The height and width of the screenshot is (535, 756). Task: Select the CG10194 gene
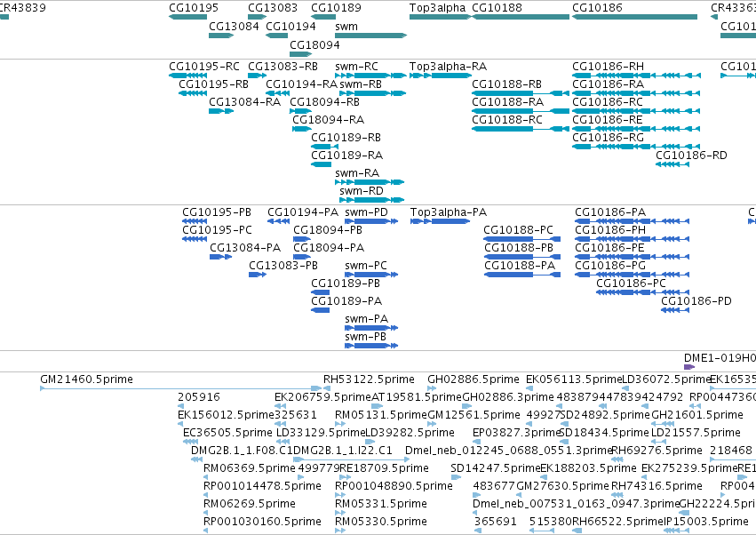[277, 36]
